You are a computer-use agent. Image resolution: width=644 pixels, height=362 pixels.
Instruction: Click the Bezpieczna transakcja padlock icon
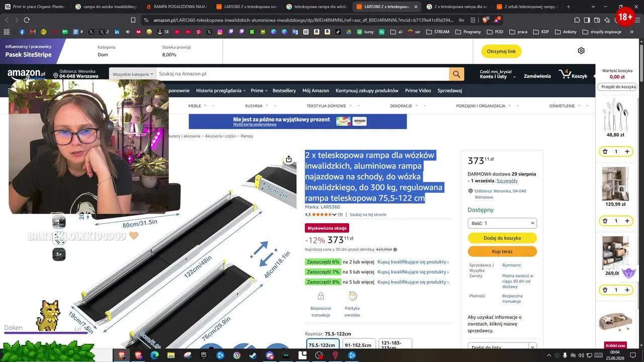coord(320,296)
